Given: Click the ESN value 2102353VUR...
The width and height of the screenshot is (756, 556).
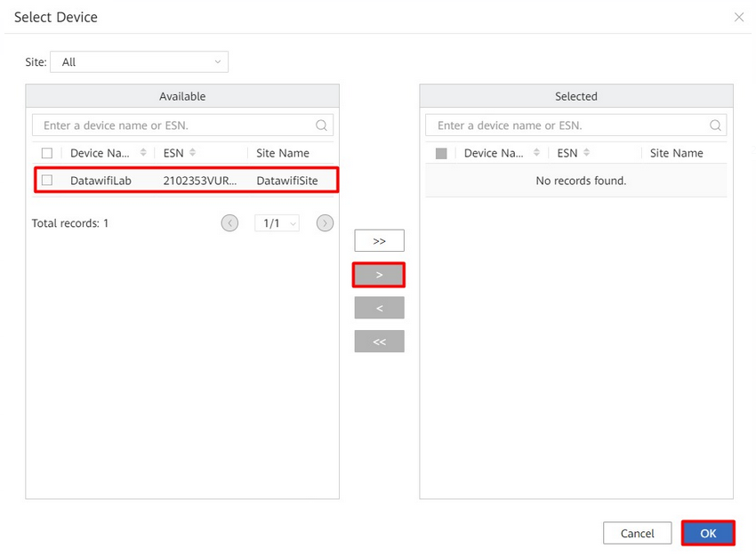Looking at the screenshot, I should coord(199,181).
